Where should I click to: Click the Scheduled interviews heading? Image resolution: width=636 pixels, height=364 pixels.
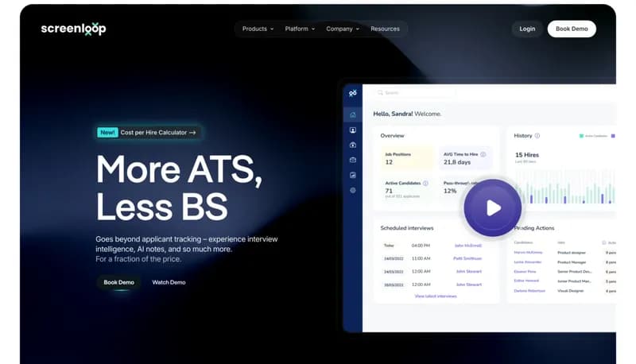(x=407, y=228)
